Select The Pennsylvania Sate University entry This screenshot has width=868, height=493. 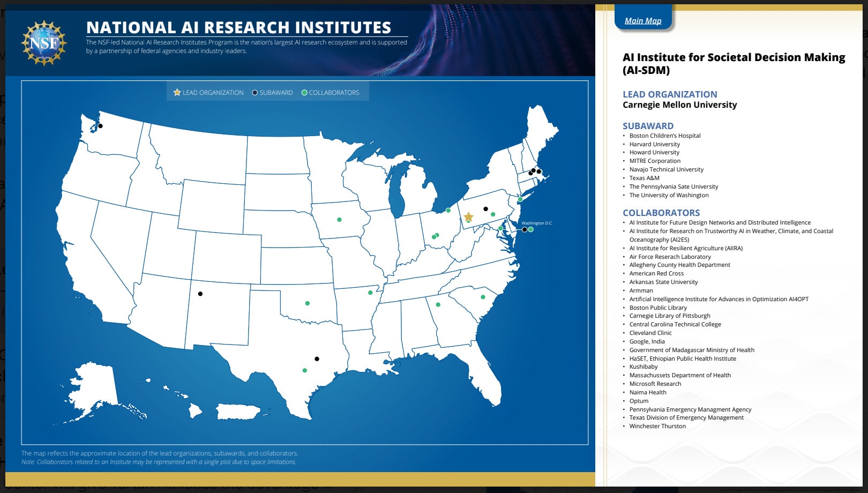[674, 186]
